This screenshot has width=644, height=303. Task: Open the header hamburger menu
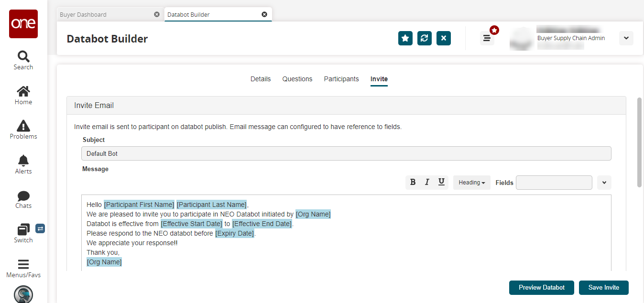487,38
